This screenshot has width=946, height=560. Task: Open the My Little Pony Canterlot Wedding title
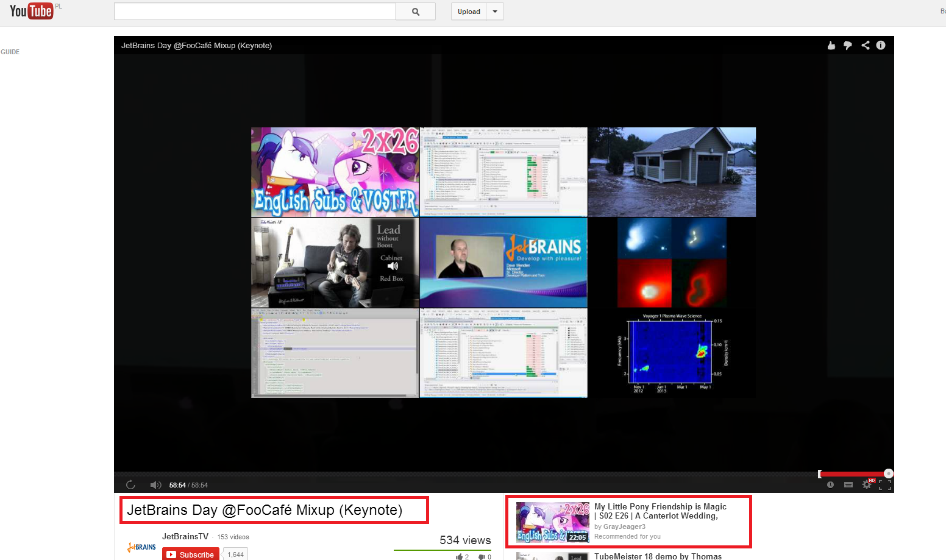click(x=660, y=511)
